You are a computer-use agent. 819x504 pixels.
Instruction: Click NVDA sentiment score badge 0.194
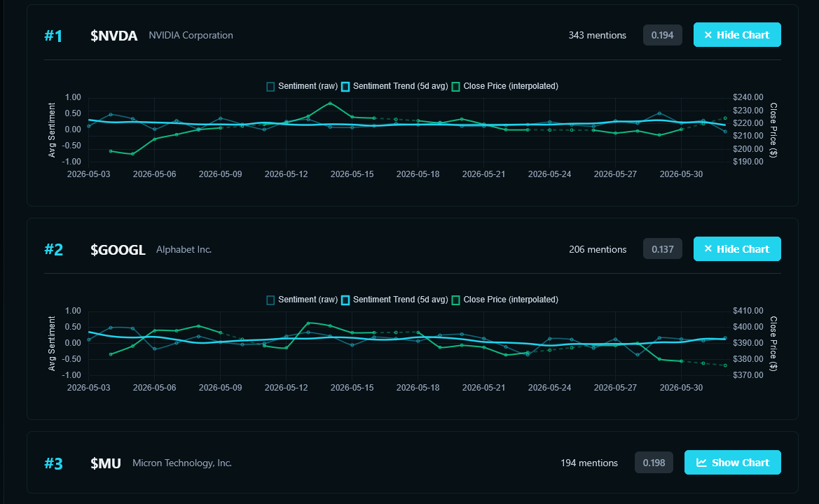pyautogui.click(x=662, y=35)
